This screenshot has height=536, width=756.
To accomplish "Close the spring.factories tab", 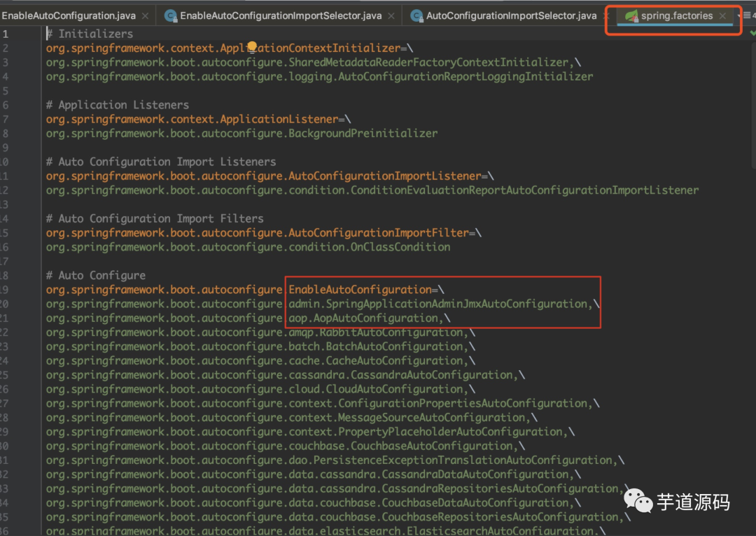I will click(x=722, y=16).
